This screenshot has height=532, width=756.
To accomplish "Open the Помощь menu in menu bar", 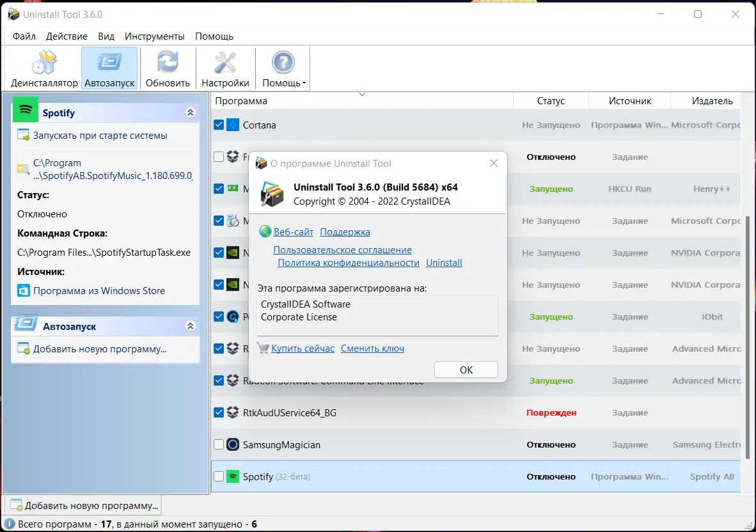I will 214,36.
